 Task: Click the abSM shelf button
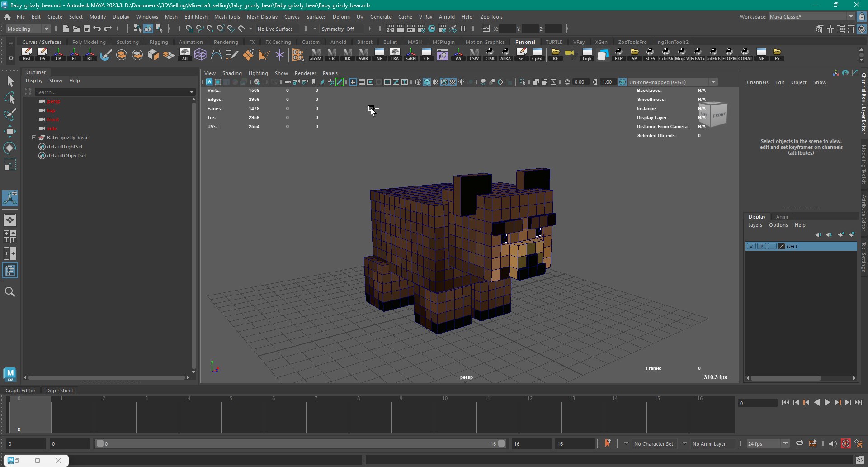point(316,54)
